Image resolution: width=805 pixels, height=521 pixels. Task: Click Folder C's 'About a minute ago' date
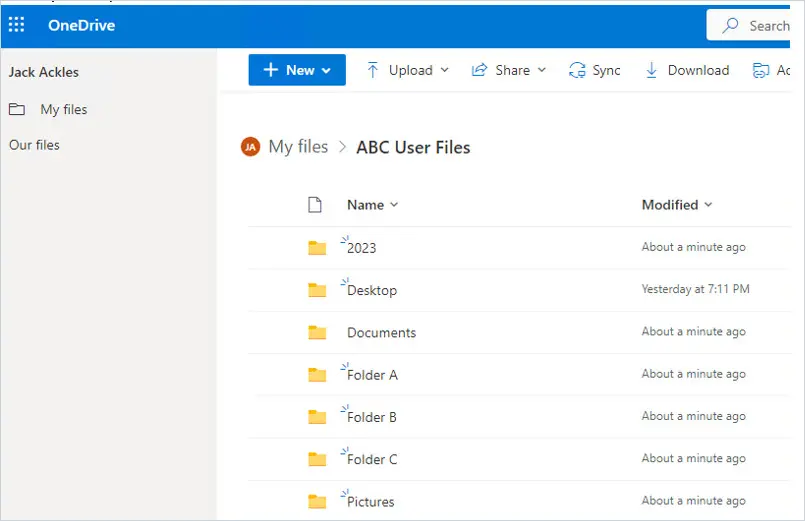(693, 458)
